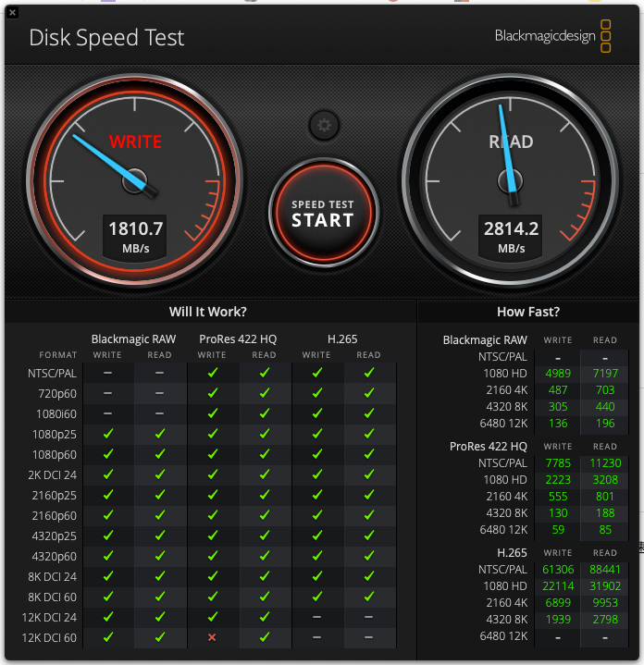Click the 88441 H.265 NTSC/PAL read value
The image size is (644, 665).
tap(605, 570)
